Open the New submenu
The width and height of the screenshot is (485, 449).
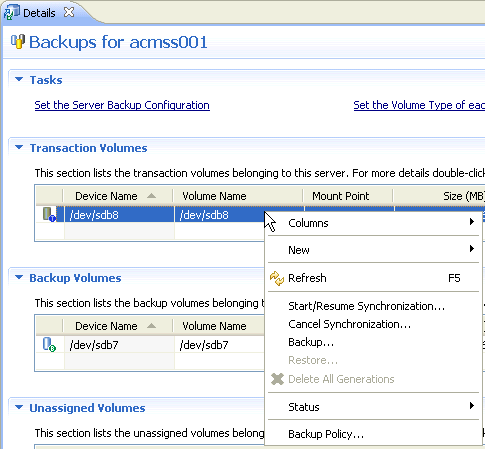point(373,250)
